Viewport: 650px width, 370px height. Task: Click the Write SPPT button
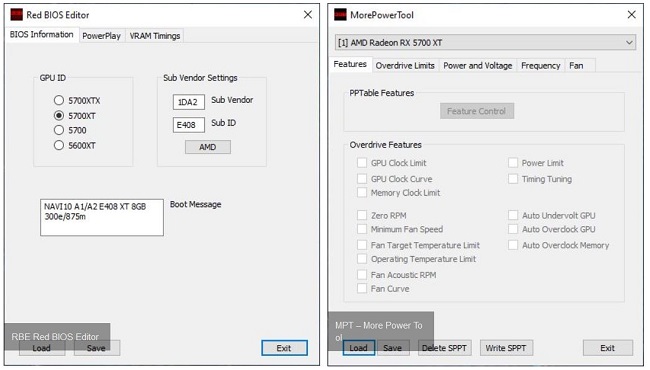506,348
